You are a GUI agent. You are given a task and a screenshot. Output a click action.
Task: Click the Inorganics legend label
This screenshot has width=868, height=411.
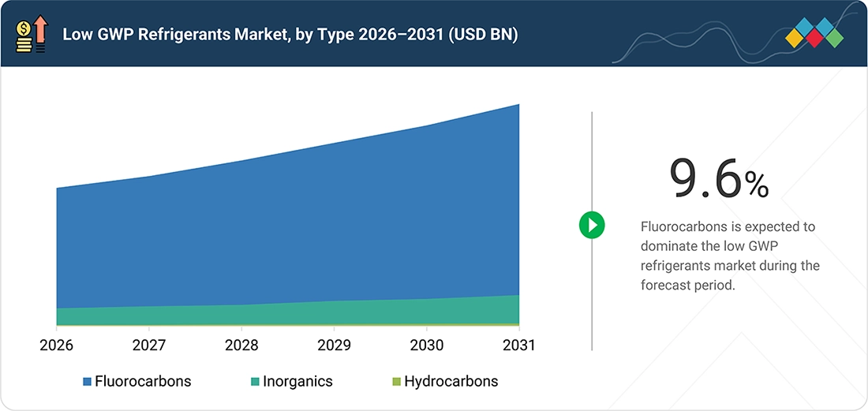(x=297, y=381)
